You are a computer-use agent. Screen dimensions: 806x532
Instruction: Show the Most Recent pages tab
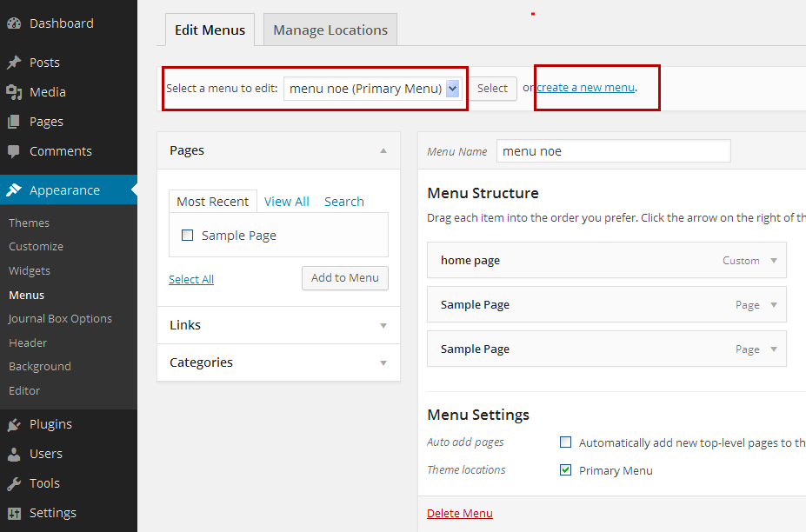click(213, 202)
